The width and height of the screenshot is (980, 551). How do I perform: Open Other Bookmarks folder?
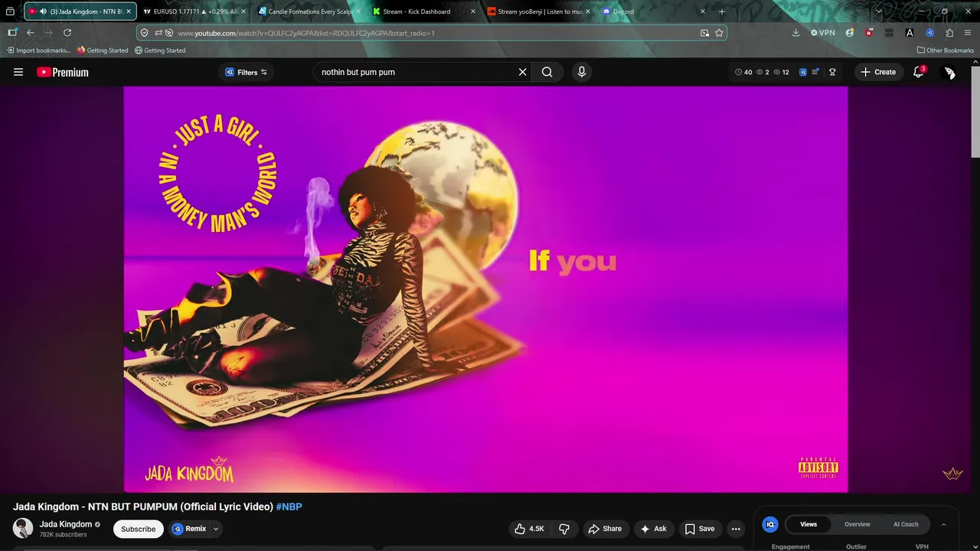[x=946, y=51]
